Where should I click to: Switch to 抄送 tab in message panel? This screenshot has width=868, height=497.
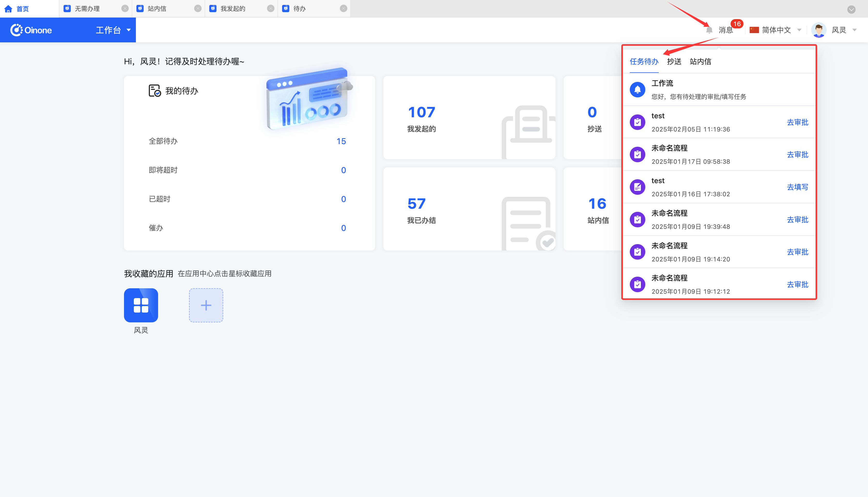click(x=674, y=61)
